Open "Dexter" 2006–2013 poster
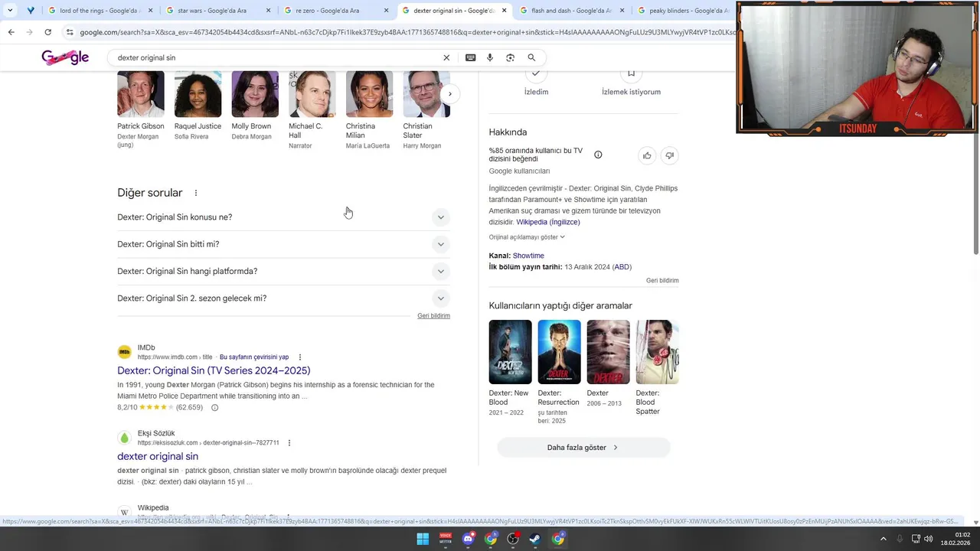The image size is (980, 551). point(609,352)
